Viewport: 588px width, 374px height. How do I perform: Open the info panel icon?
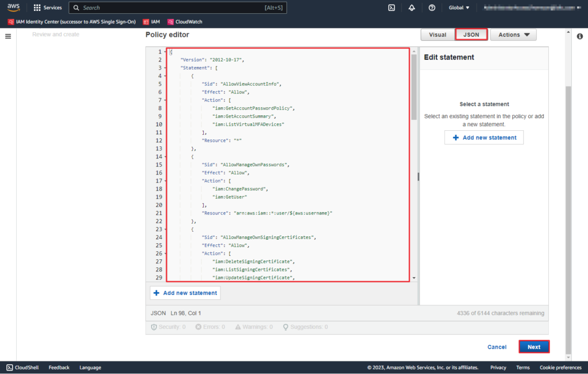click(x=580, y=36)
